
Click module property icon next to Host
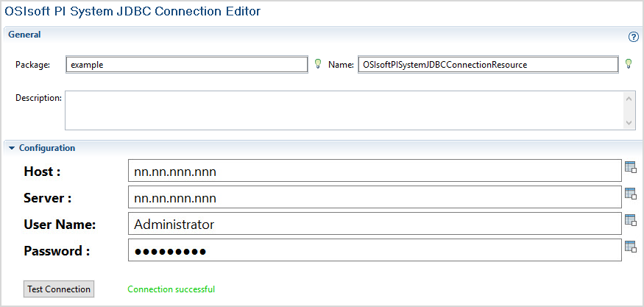(x=630, y=167)
